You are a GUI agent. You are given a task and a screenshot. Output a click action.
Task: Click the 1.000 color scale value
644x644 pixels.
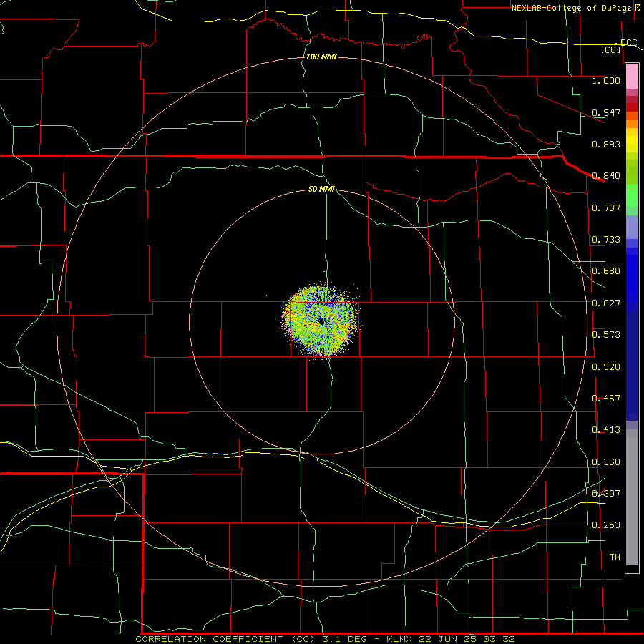(x=606, y=80)
